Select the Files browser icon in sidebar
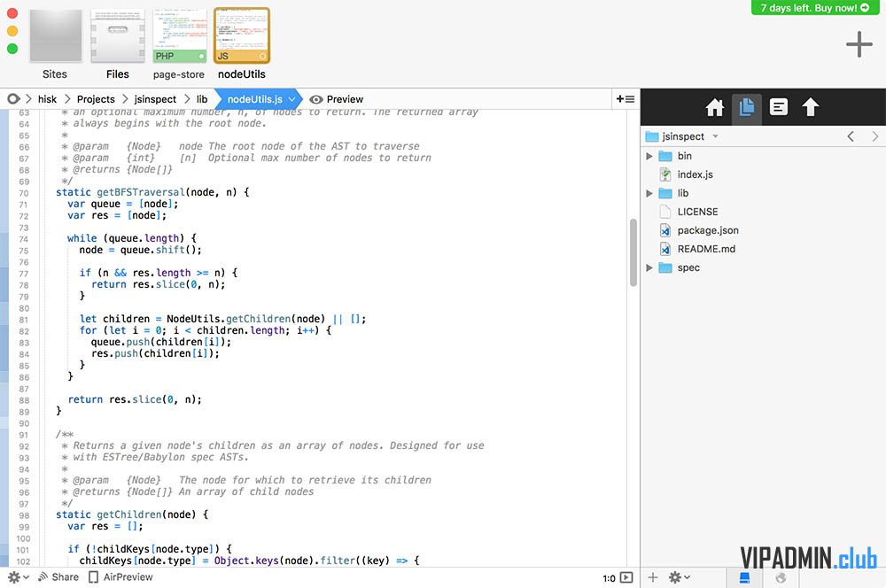This screenshot has height=588, width=886. 746,107
